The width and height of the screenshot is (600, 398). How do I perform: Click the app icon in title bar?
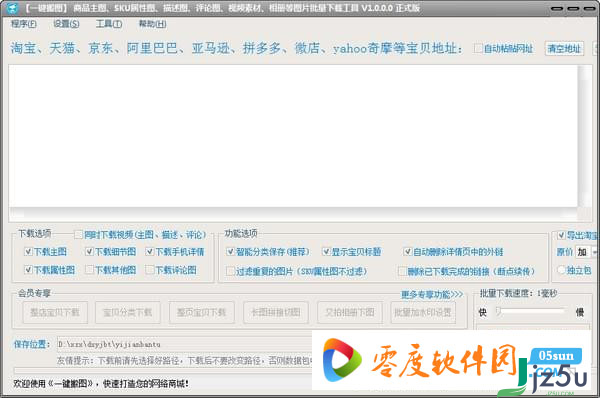tap(13, 8)
